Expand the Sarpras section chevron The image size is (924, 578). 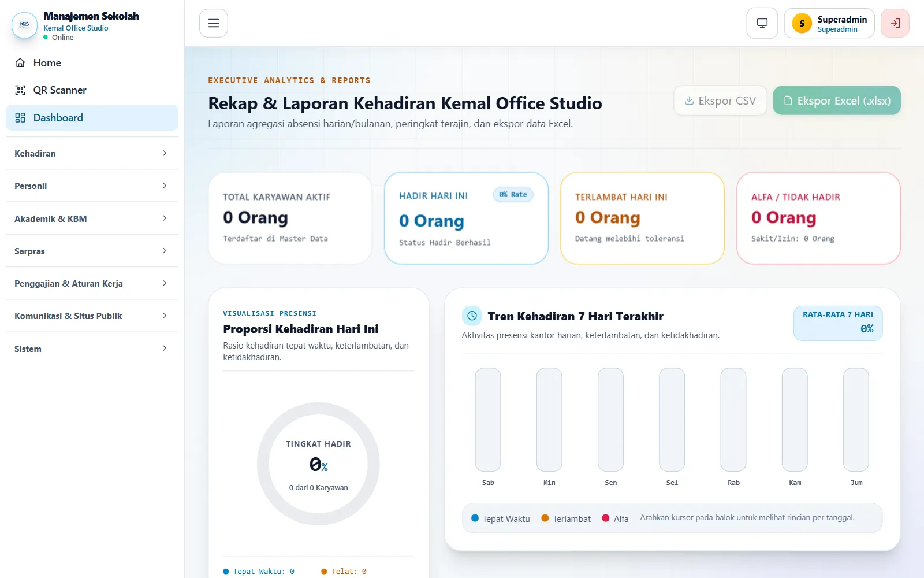coord(165,251)
